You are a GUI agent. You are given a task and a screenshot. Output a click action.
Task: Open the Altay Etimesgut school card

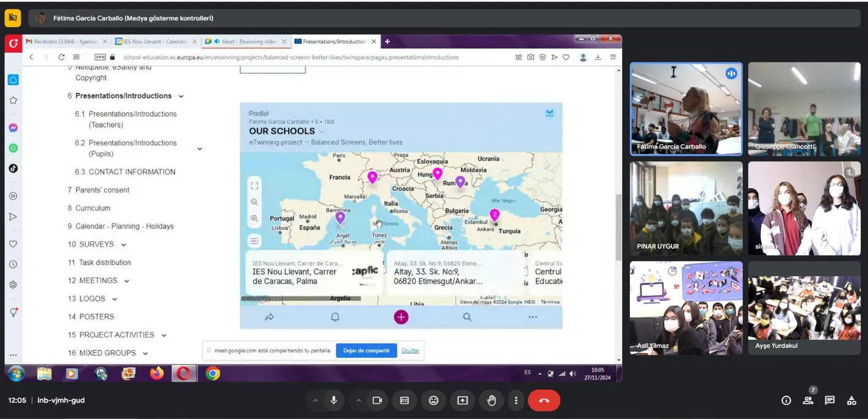(455, 272)
